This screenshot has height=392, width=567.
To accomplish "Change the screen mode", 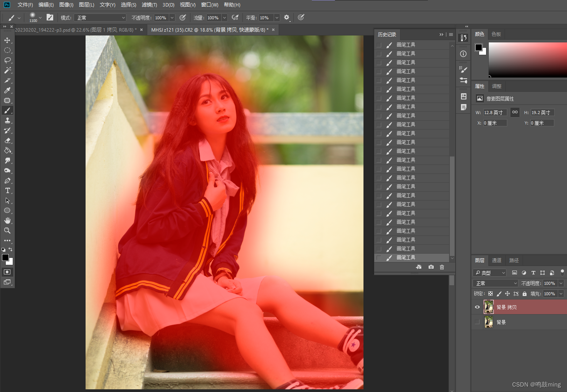I will point(7,282).
